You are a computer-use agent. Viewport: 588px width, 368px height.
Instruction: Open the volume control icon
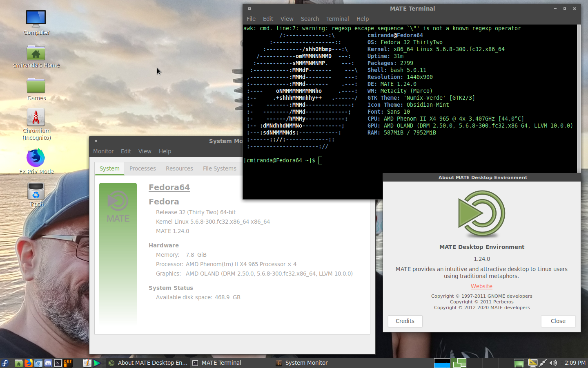pos(553,363)
